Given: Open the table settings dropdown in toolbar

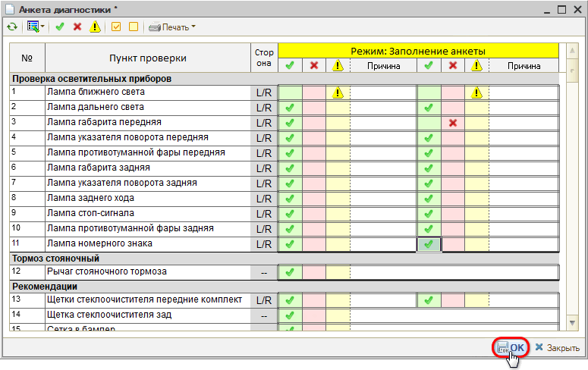Looking at the screenshot, I should click(36, 27).
